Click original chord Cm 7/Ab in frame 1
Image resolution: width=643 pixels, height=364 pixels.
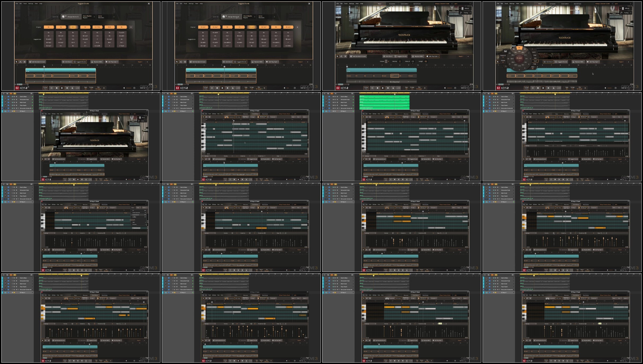click(97, 27)
